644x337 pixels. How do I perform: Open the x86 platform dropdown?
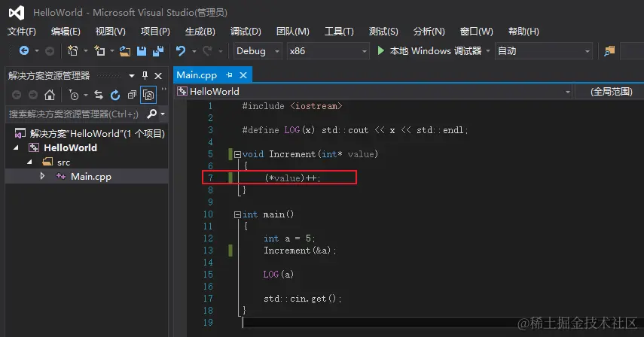(328, 51)
